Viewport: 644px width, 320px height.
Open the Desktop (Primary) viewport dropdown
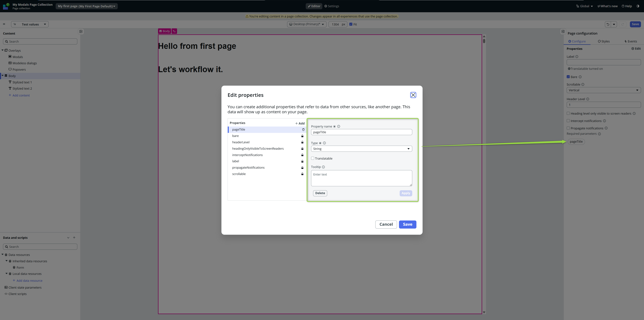coord(307,24)
